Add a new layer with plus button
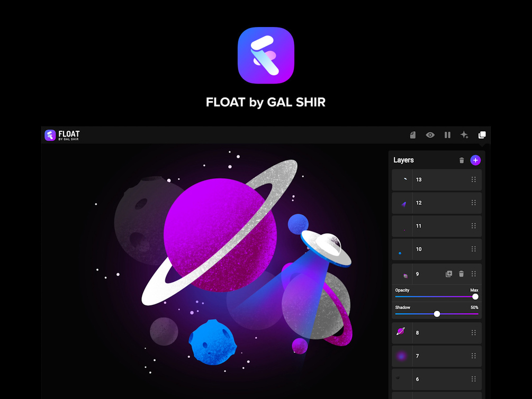The width and height of the screenshot is (532, 399). (x=475, y=160)
